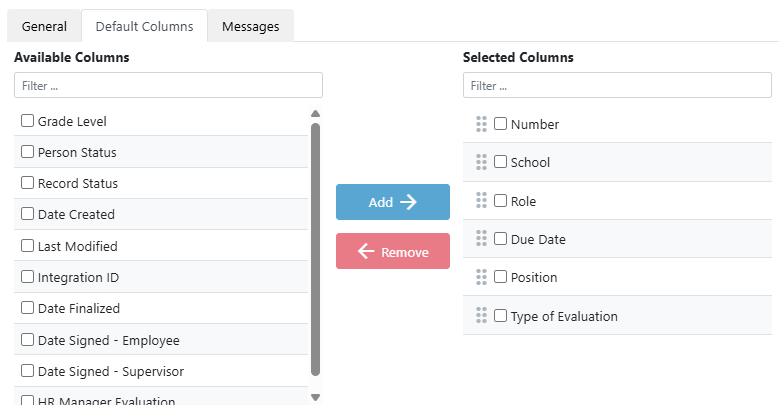The image size is (783, 411).
Task: Focus the Selected Columns filter field
Action: click(617, 85)
